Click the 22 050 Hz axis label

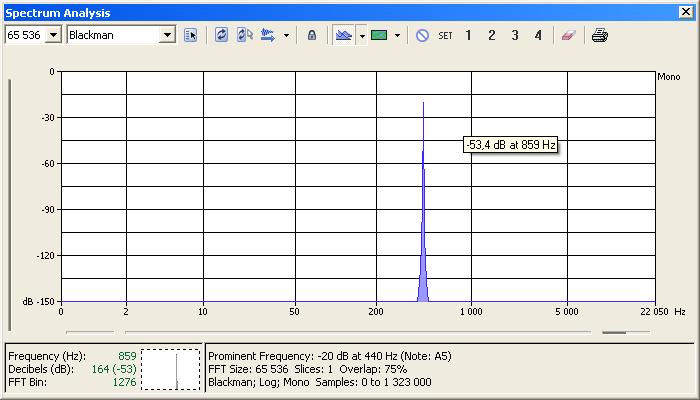(x=654, y=312)
